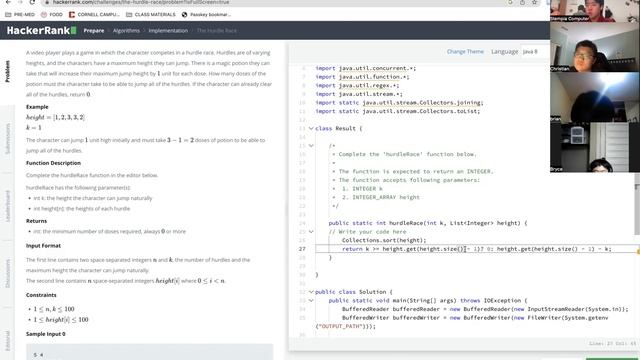The image size is (640, 360).
Task: Click the bookmark star icon in address bar
Action: coord(534,2)
